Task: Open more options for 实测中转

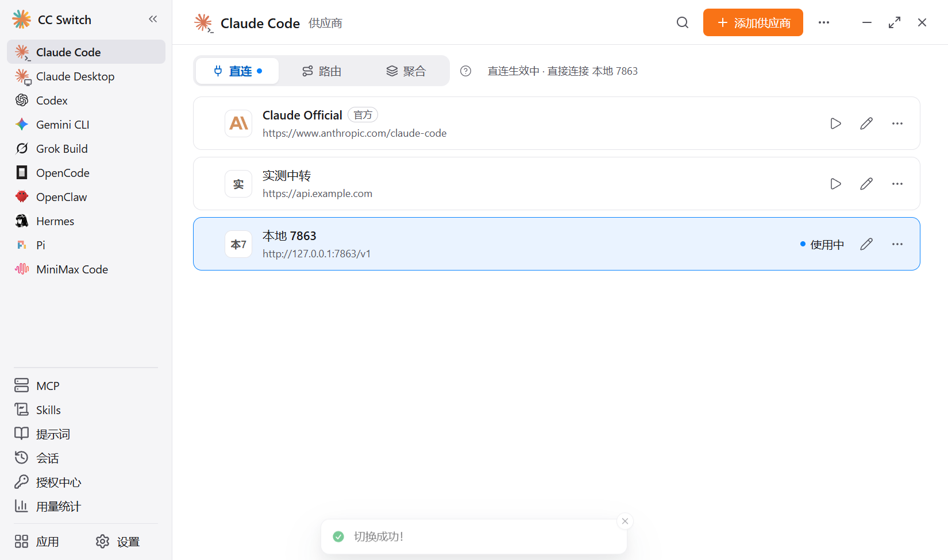Action: click(x=897, y=184)
